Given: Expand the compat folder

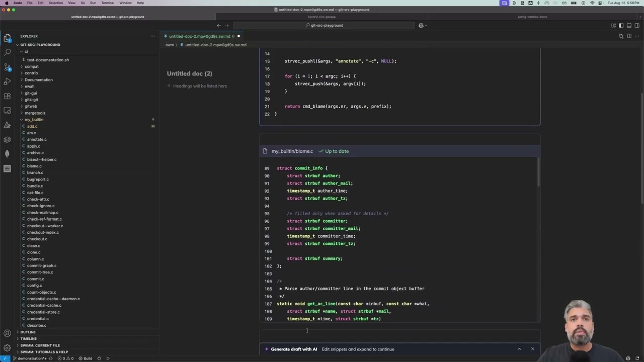Looking at the screenshot, I should click(31, 66).
